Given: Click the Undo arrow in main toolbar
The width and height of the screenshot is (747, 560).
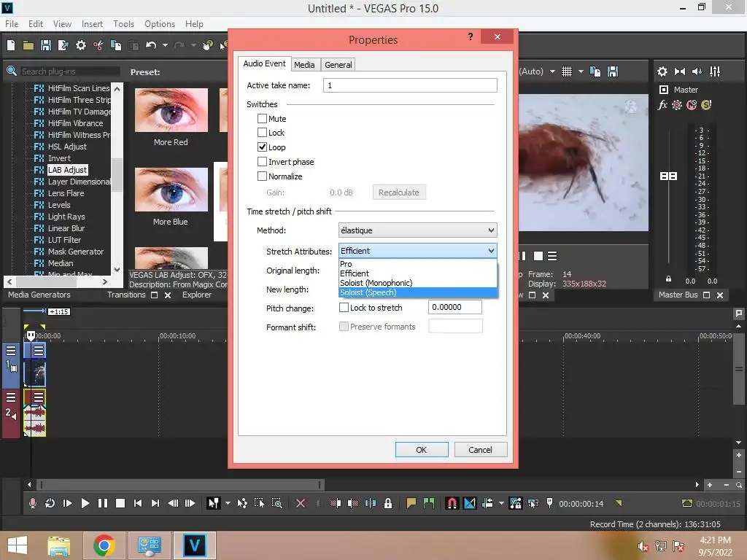Looking at the screenshot, I should pyautogui.click(x=151, y=45).
